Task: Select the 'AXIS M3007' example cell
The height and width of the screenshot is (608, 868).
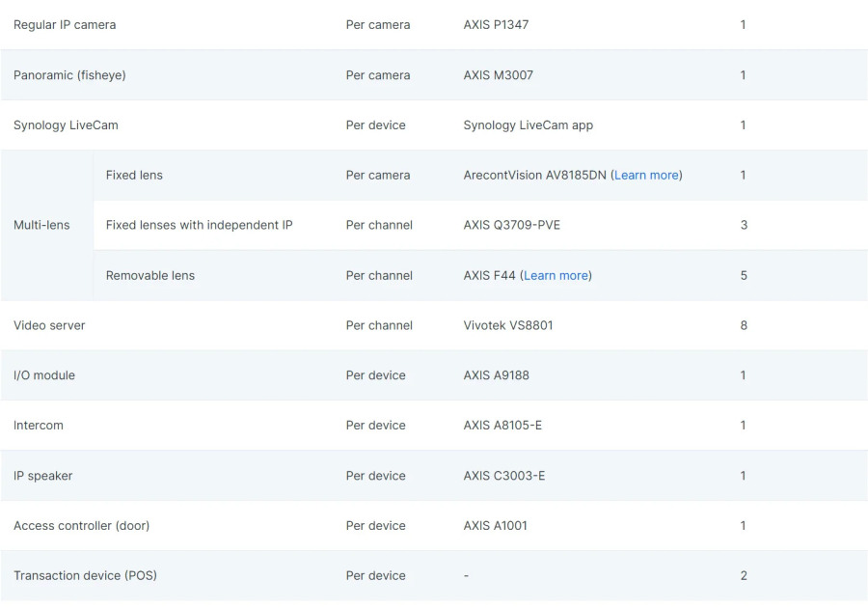Action: [499, 74]
